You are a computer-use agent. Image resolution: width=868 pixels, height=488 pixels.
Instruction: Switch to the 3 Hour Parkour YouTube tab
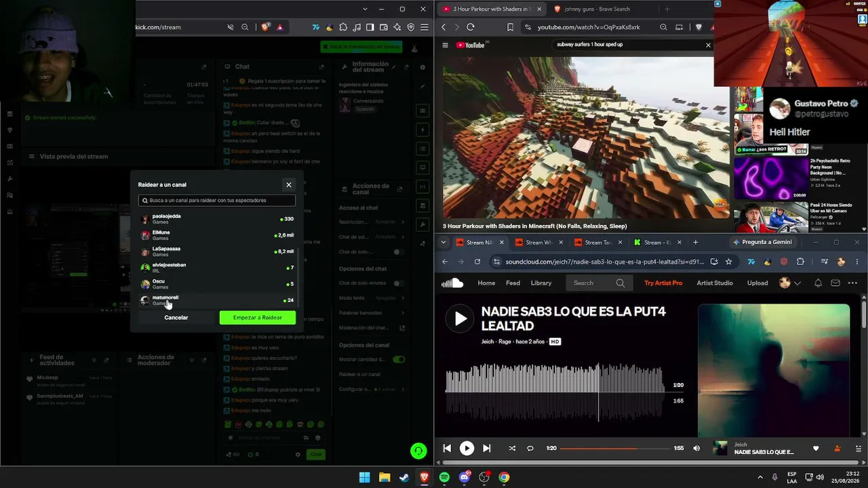click(492, 9)
